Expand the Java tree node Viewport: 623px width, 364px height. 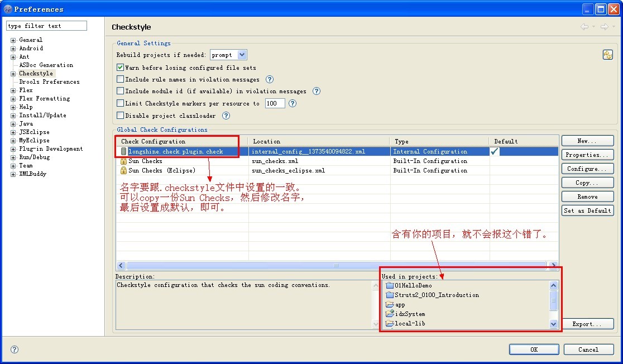click(x=13, y=124)
